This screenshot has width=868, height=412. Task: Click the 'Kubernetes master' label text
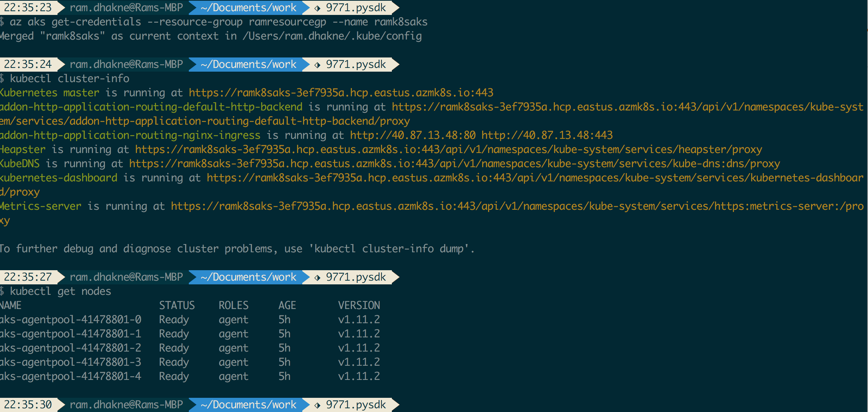pos(50,93)
